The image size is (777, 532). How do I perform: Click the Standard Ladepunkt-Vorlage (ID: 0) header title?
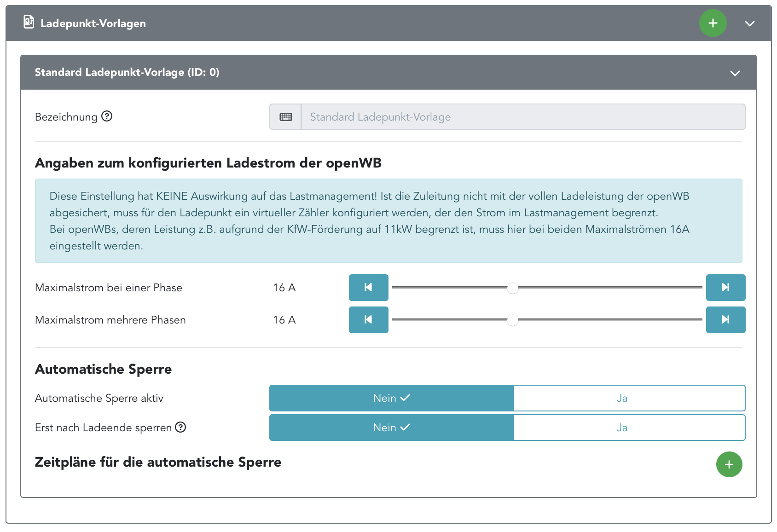click(127, 72)
